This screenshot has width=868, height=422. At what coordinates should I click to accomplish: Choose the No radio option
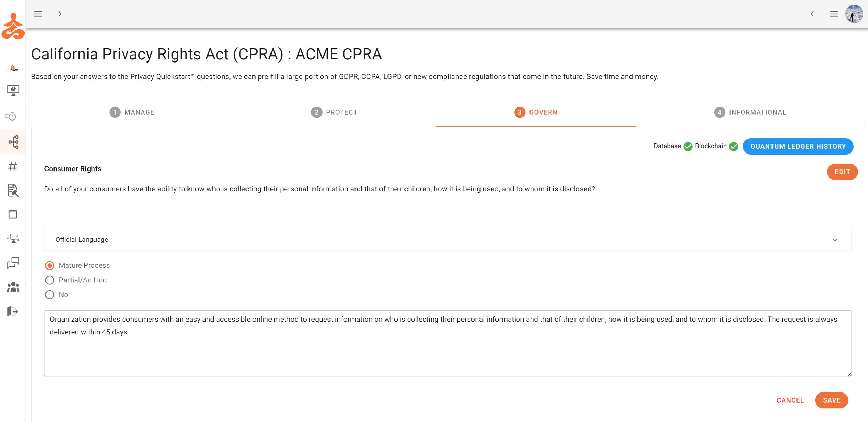point(50,295)
